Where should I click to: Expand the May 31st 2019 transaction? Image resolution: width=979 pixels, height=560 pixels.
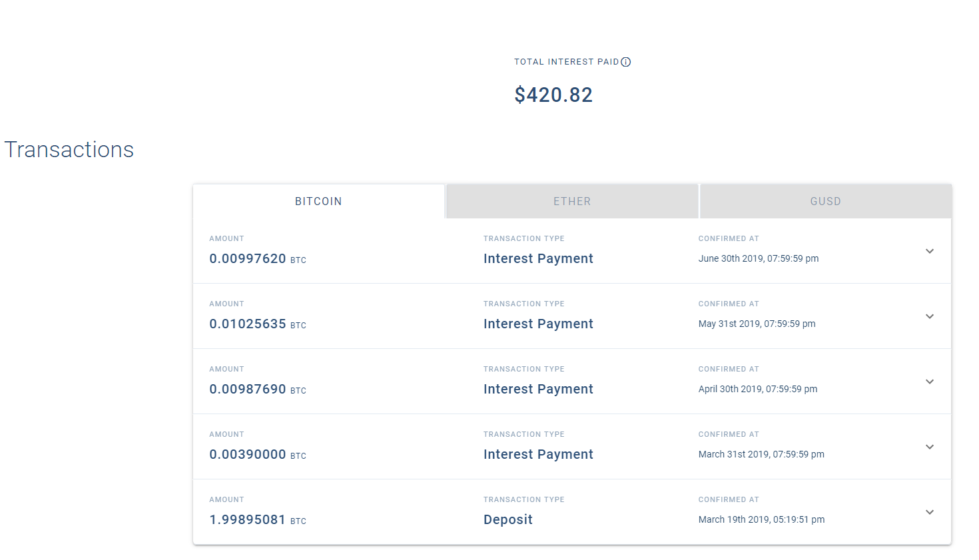point(930,316)
